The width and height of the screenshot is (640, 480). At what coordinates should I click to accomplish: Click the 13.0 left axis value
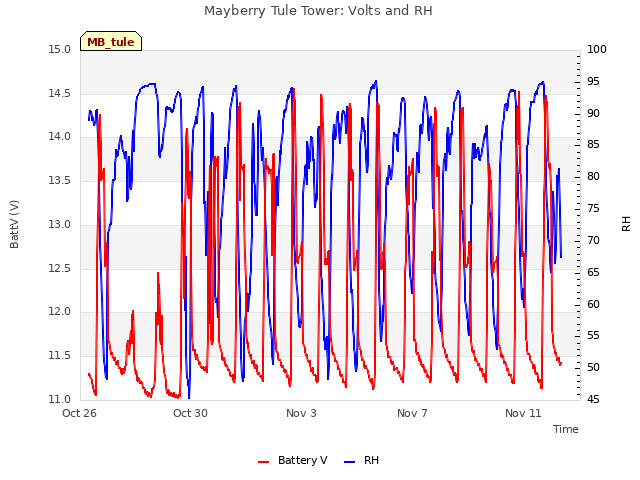60,224
